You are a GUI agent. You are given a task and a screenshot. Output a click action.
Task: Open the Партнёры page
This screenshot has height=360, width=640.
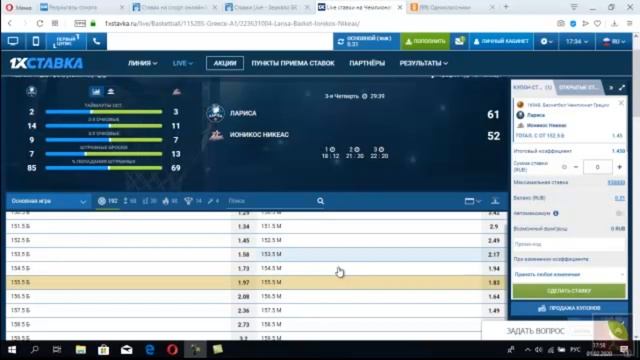pos(367,63)
